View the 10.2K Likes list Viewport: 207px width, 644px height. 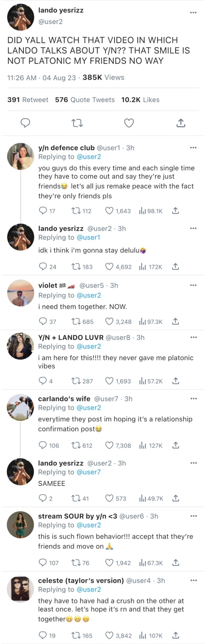point(140,100)
